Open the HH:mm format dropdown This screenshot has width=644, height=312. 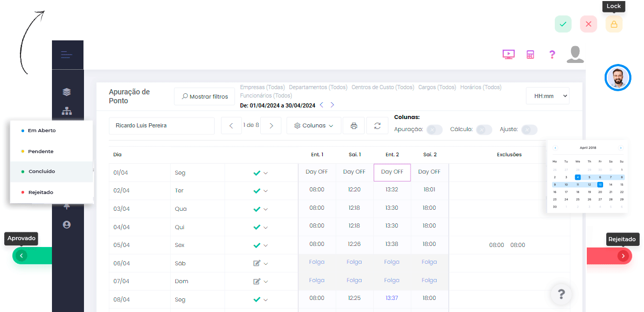click(547, 96)
